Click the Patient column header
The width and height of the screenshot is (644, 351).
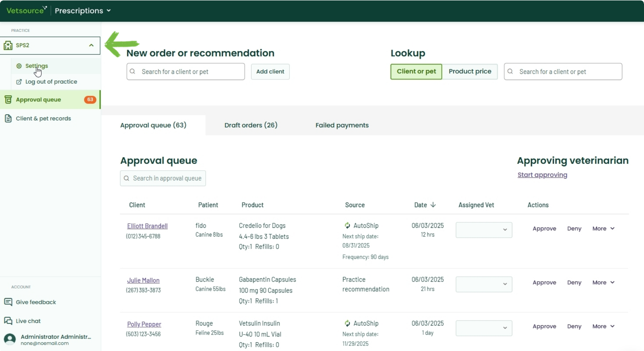[208, 205]
